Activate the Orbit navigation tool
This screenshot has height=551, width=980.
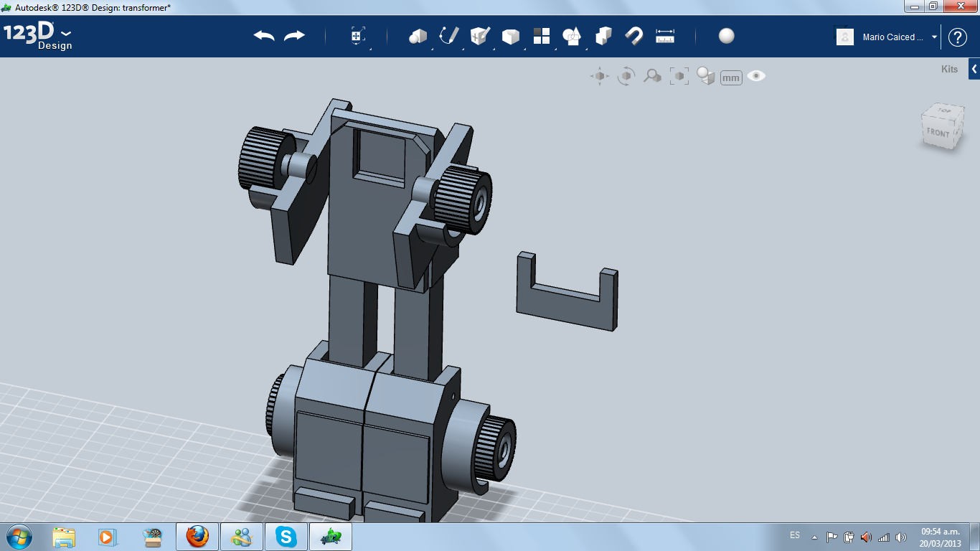(626, 76)
